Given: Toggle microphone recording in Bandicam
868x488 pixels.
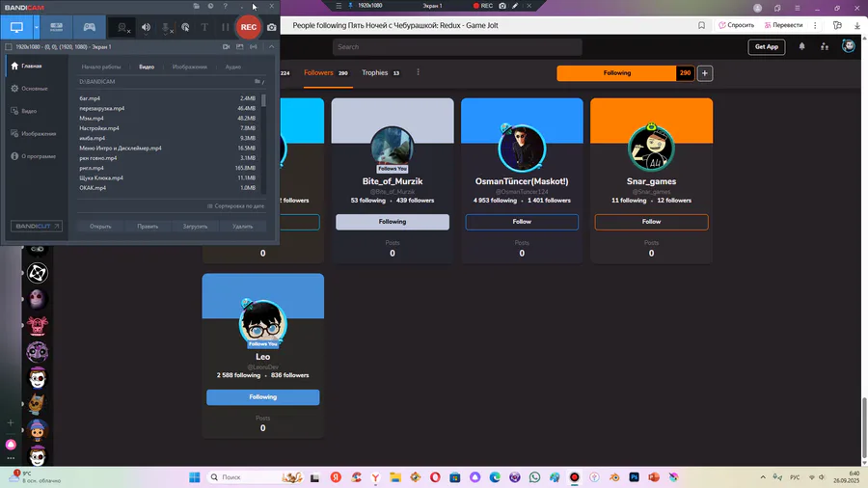Looking at the screenshot, I should 166,27.
